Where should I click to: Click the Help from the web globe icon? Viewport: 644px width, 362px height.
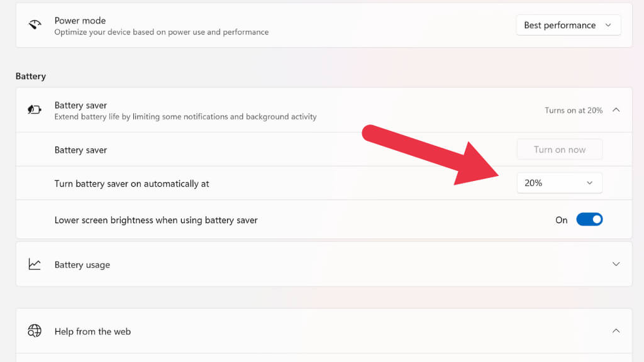pos(35,331)
